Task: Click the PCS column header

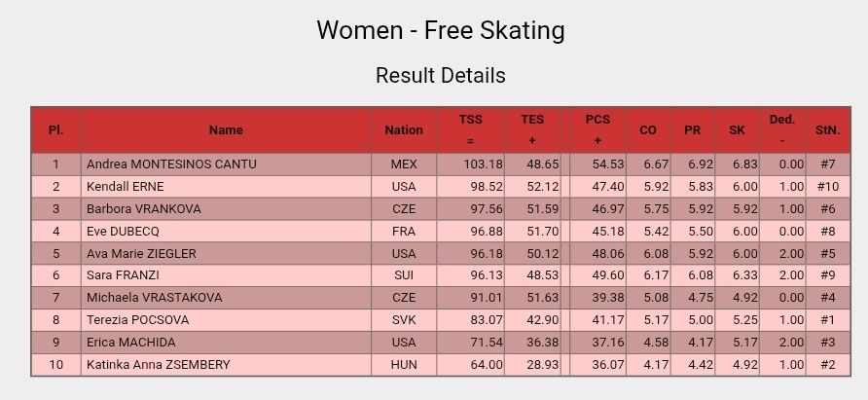Action: pyautogui.click(x=597, y=130)
